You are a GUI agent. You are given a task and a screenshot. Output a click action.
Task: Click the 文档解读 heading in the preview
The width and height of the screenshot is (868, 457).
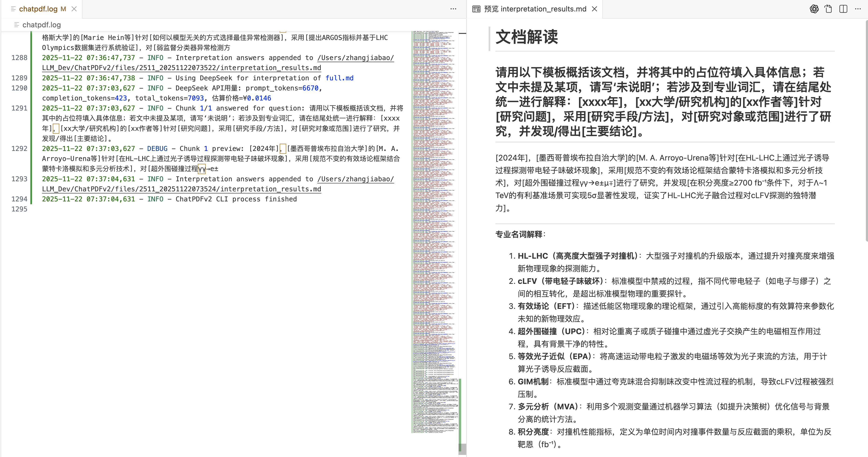coord(527,37)
